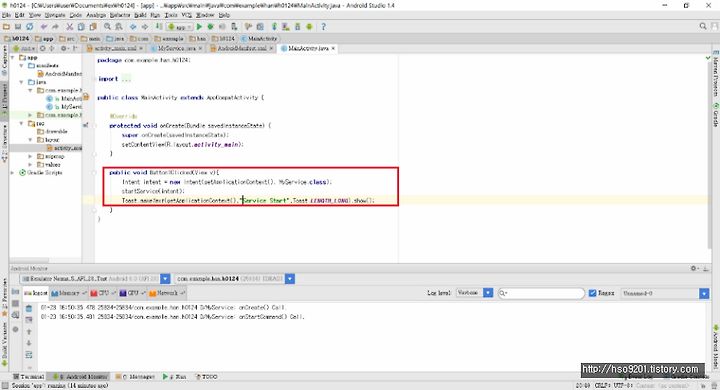Click the Copy icon in toolbar
The height and width of the screenshot is (390, 720).
(x=81, y=27)
